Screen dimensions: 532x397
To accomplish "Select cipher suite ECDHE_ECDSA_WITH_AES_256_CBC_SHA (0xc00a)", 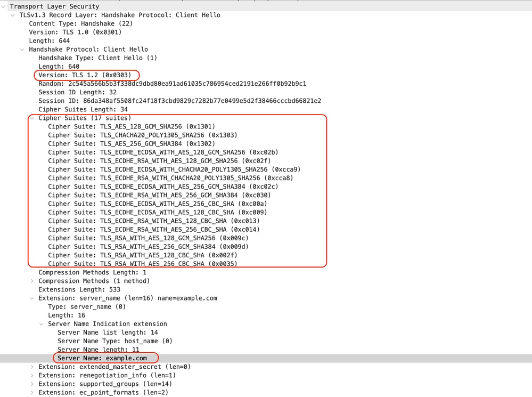I will click(158, 204).
